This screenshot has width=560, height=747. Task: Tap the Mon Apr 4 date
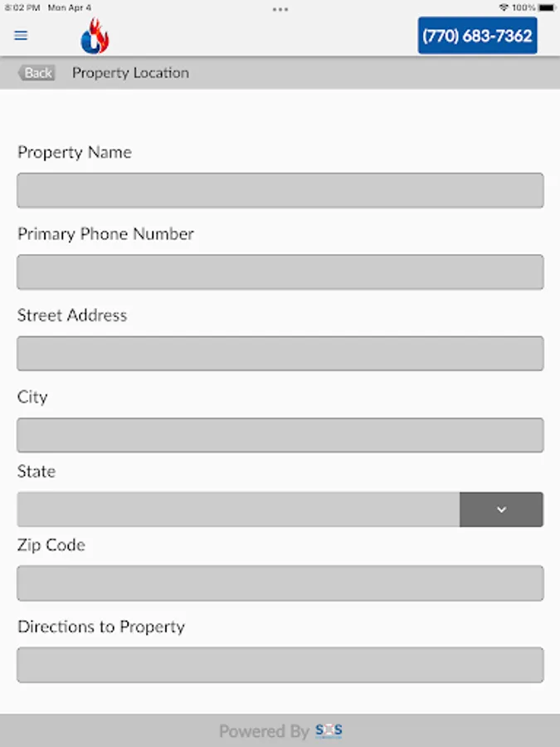(x=70, y=7)
